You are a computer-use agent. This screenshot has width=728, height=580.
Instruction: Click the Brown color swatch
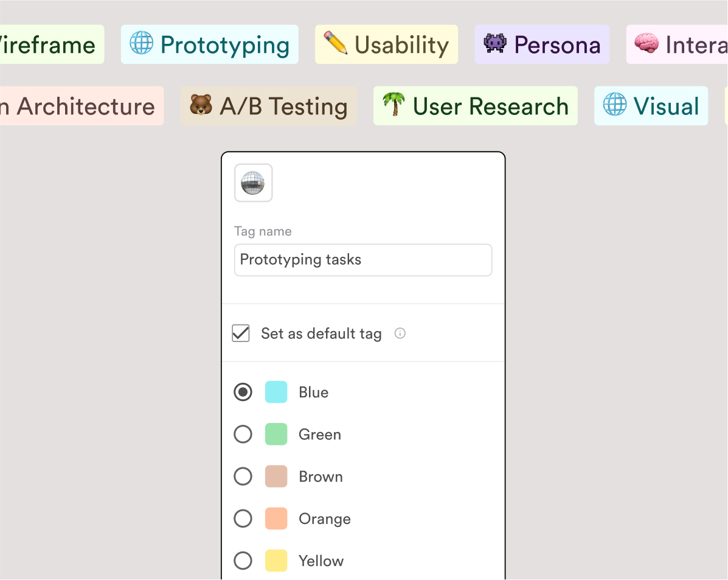click(276, 477)
